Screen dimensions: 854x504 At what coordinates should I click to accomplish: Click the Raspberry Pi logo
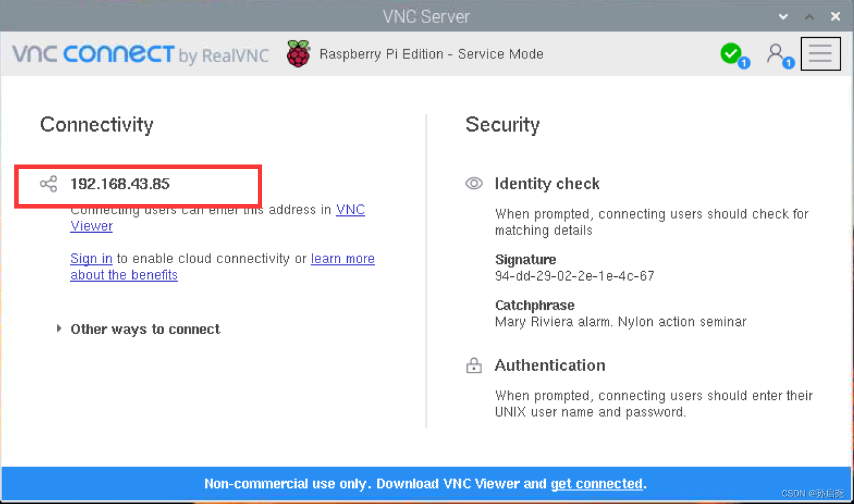click(298, 54)
